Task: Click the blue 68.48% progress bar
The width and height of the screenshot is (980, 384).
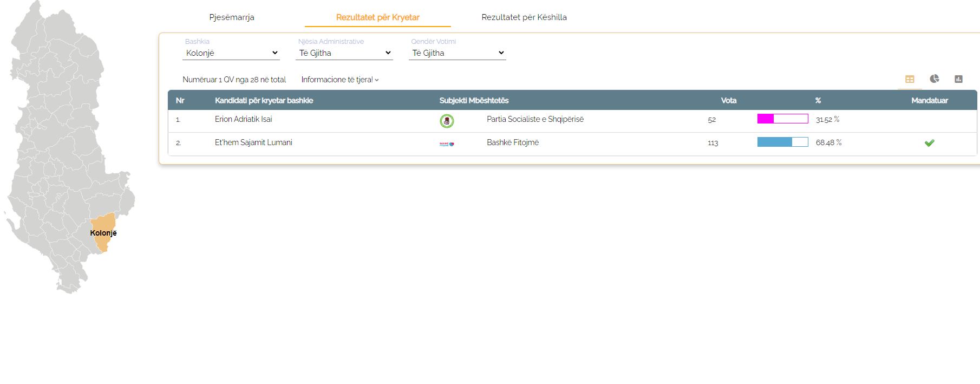Action: click(783, 142)
